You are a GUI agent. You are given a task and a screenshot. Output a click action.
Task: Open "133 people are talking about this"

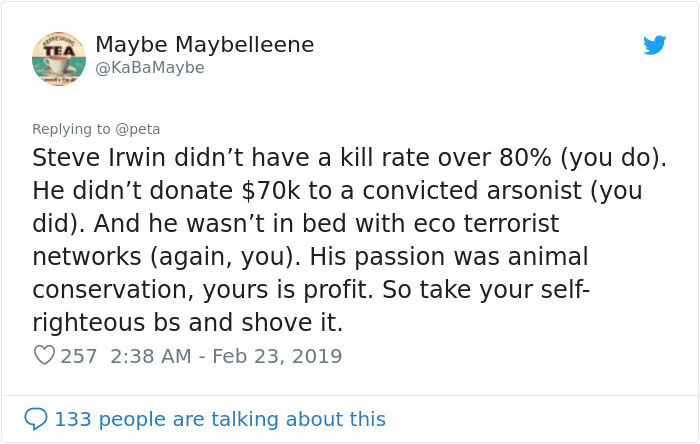220,419
